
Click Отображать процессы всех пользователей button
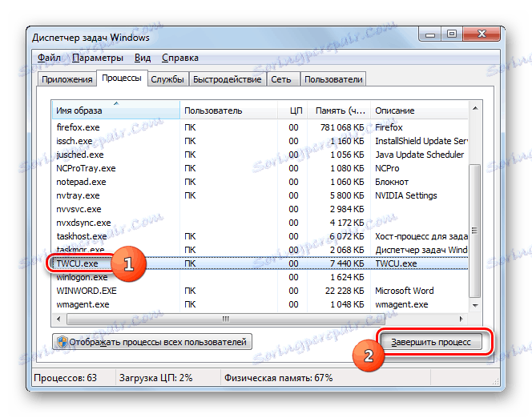point(152,342)
